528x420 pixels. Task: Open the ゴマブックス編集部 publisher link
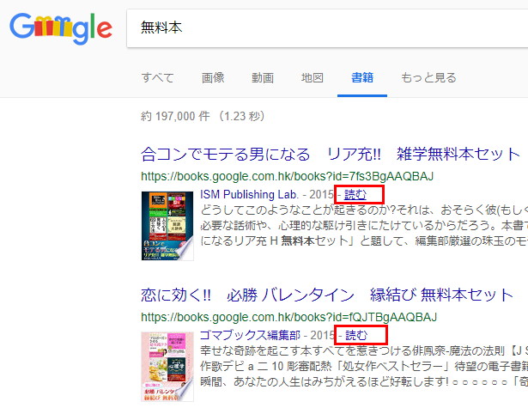(250, 335)
